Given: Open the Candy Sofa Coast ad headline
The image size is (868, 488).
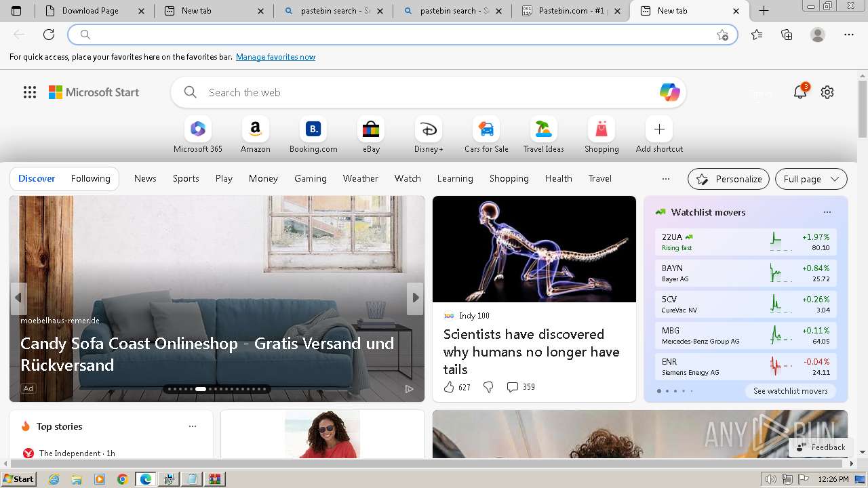Looking at the screenshot, I should [207, 354].
